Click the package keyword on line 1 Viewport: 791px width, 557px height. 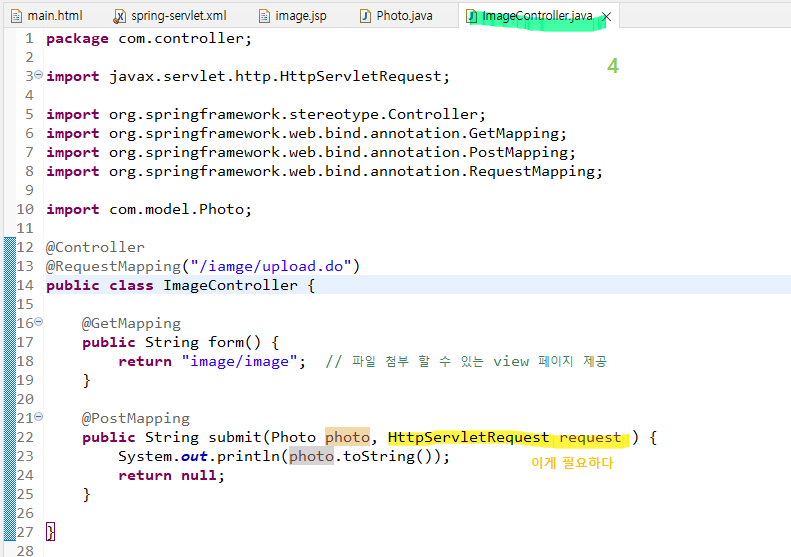pos(77,39)
